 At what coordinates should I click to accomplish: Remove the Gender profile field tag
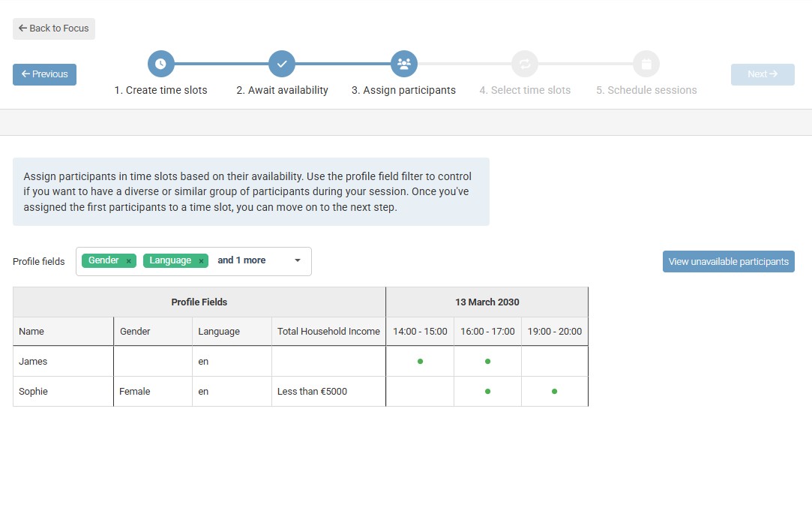[x=129, y=261]
